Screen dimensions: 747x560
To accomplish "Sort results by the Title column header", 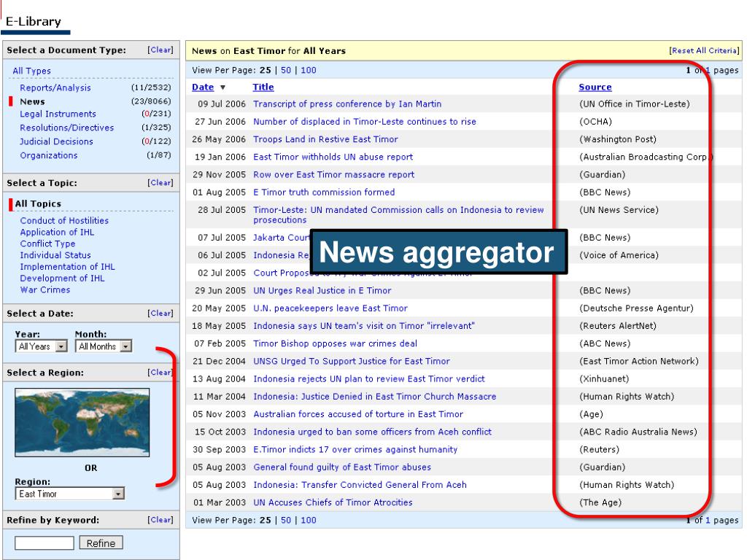I will [263, 87].
